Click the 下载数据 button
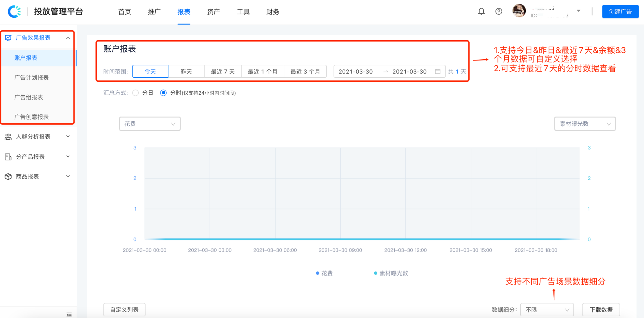Screen dimensions: 644x318 tap(601, 309)
